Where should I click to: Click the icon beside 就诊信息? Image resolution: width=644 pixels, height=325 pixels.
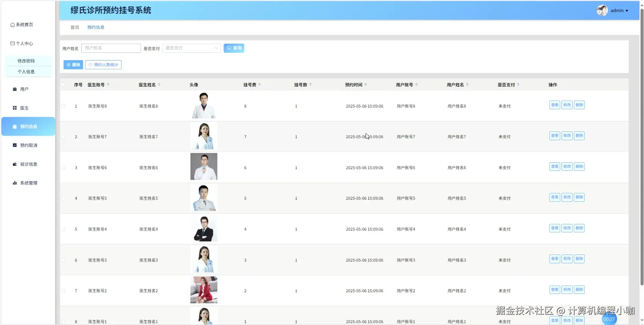pos(15,164)
